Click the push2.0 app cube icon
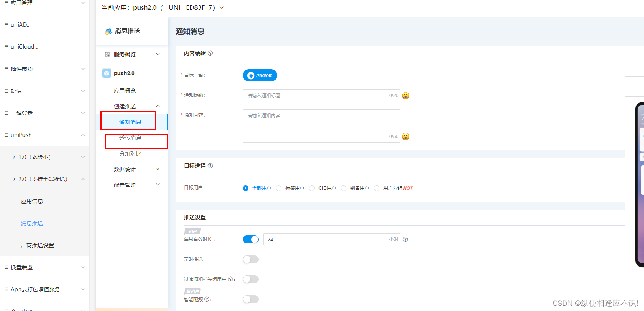The image size is (644, 311). [x=107, y=73]
